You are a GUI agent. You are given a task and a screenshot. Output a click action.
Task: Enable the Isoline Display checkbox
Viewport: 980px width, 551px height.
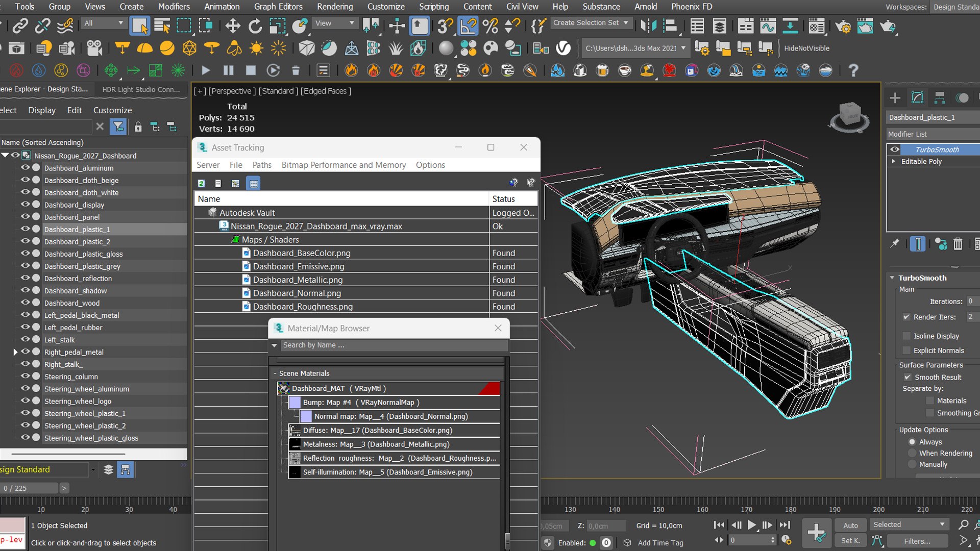[x=906, y=336]
